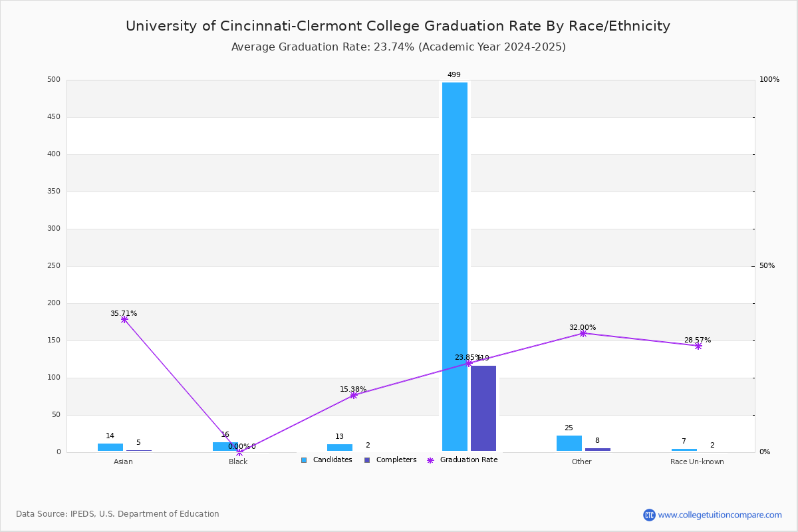This screenshot has width=798, height=532.
Task: Click the Graduation Rate legend star icon
Action: pos(430,460)
